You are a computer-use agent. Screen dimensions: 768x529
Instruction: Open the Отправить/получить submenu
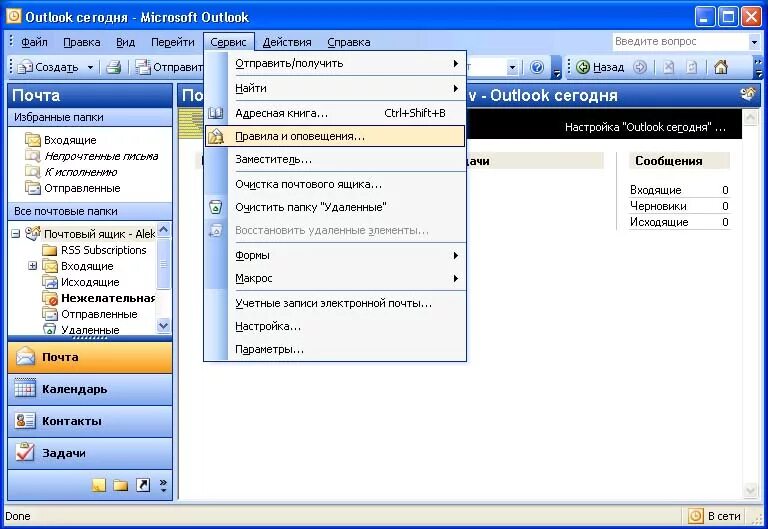point(335,63)
